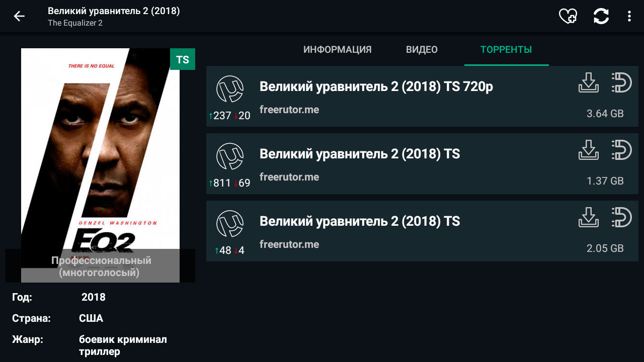
Task: Download the 2.05 GB torrent file
Action: [x=589, y=218]
